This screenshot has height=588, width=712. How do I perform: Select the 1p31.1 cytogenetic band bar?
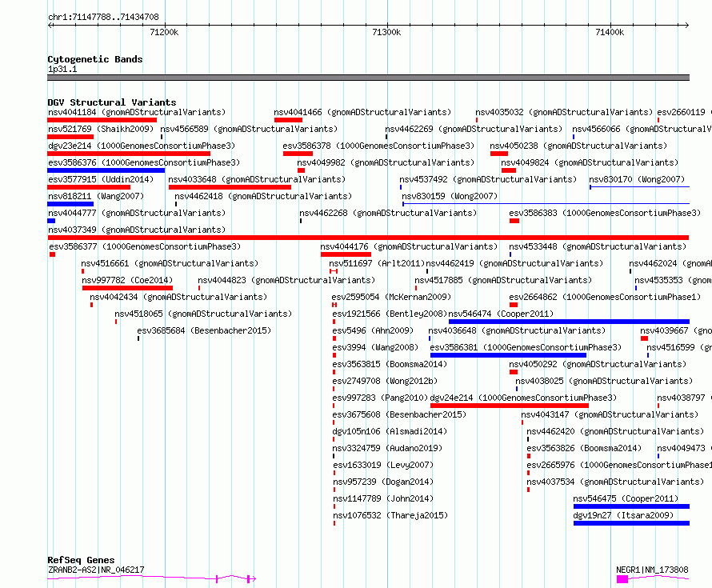(368, 78)
